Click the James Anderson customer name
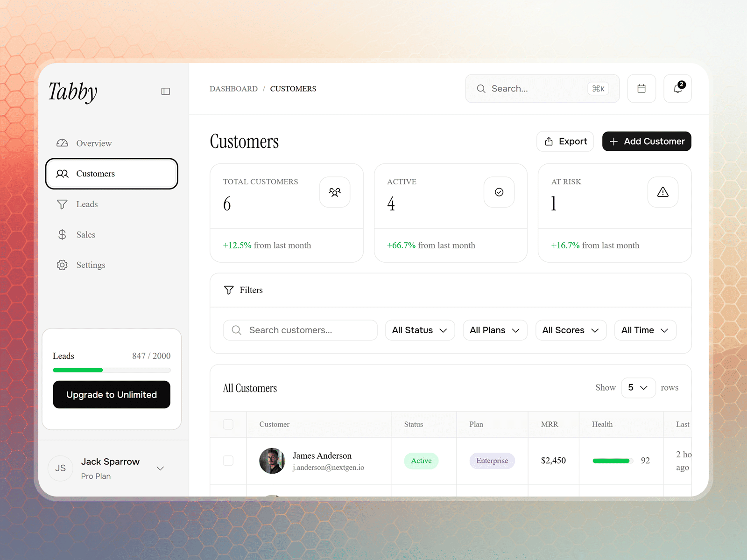The image size is (747, 560). tap(322, 455)
